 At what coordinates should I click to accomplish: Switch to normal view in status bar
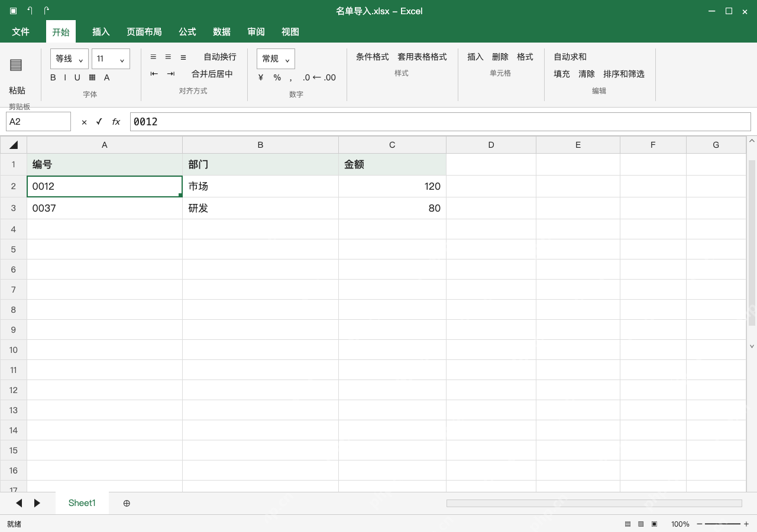point(627,524)
